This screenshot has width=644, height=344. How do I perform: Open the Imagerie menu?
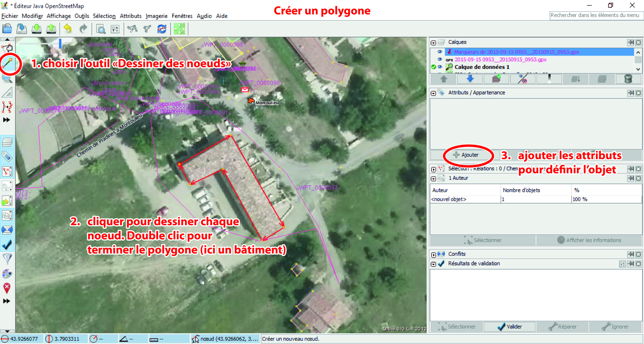[156, 16]
